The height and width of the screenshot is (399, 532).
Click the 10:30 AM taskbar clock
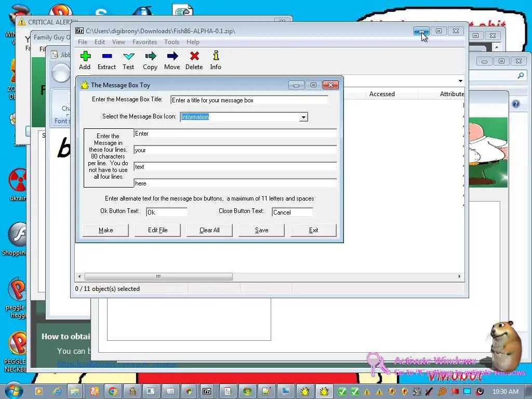point(505,392)
